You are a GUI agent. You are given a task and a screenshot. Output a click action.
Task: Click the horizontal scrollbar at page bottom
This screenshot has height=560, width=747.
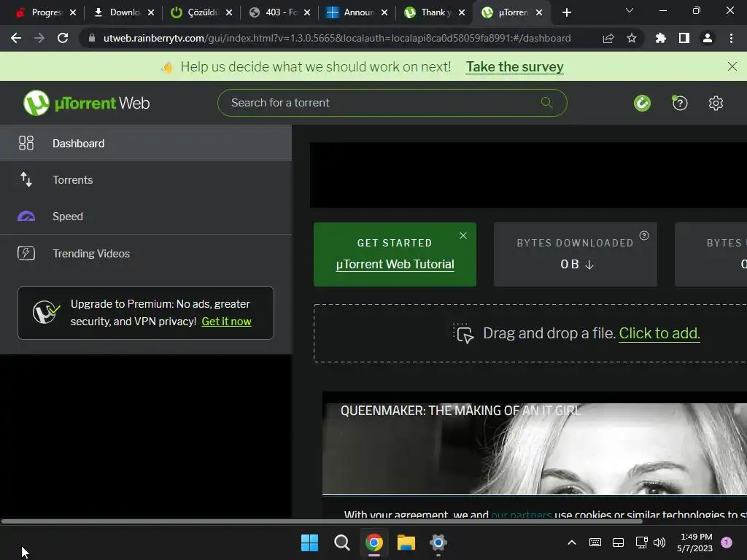point(322,521)
